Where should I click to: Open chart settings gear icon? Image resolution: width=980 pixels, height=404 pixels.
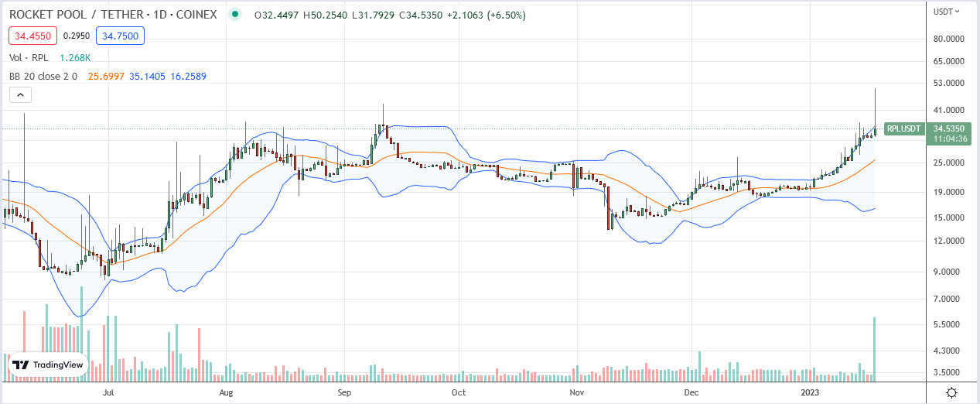coord(953,392)
